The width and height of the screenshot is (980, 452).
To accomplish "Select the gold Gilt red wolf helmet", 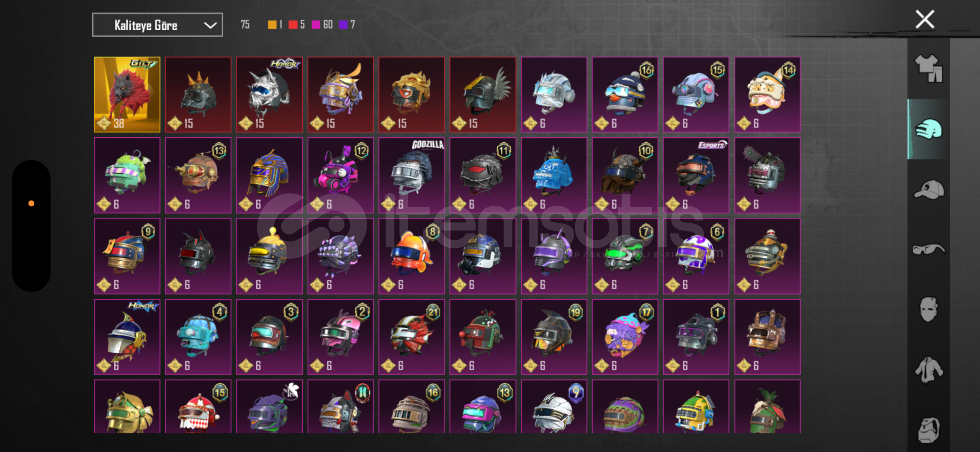I will (x=127, y=95).
